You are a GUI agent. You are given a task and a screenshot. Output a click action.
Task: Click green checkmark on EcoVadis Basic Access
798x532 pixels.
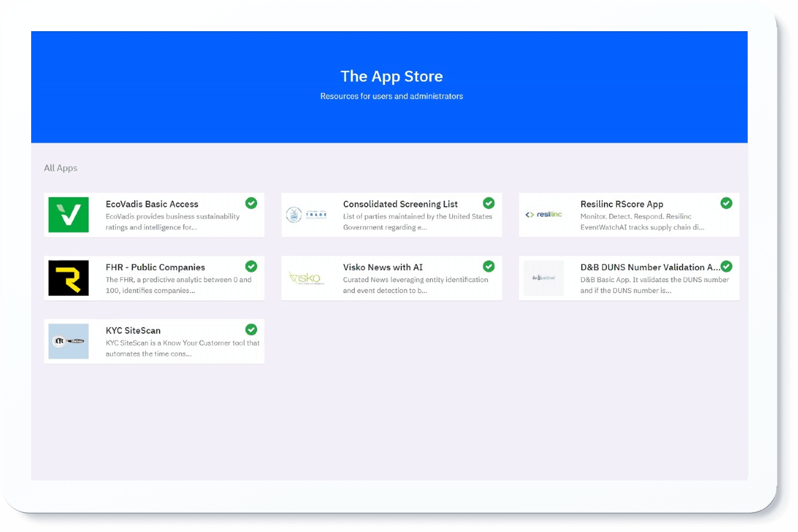click(252, 203)
